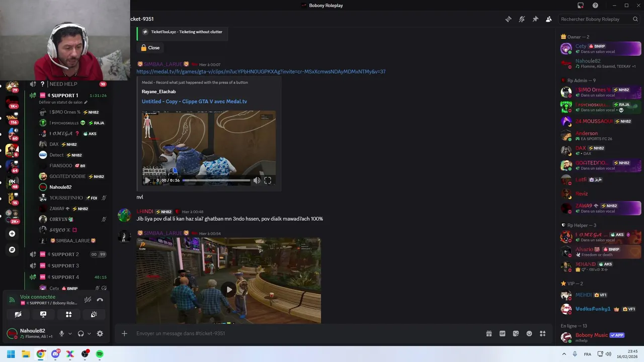Viewport: 644px width, 362px height.
Task: Open the Threads icon in channel header
Action: [509, 19]
